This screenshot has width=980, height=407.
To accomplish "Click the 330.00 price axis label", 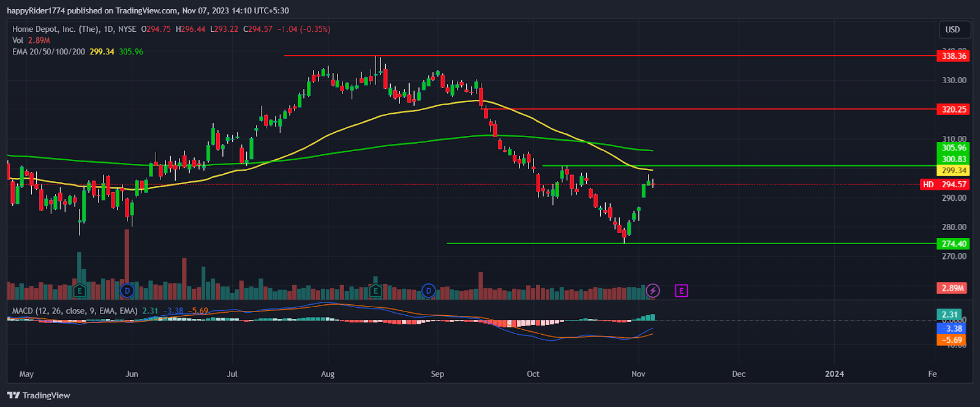I will [x=954, y=80].
